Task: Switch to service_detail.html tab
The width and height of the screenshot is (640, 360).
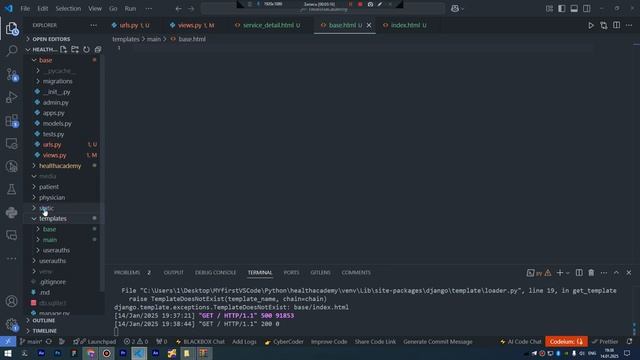Action: [267, 25]
